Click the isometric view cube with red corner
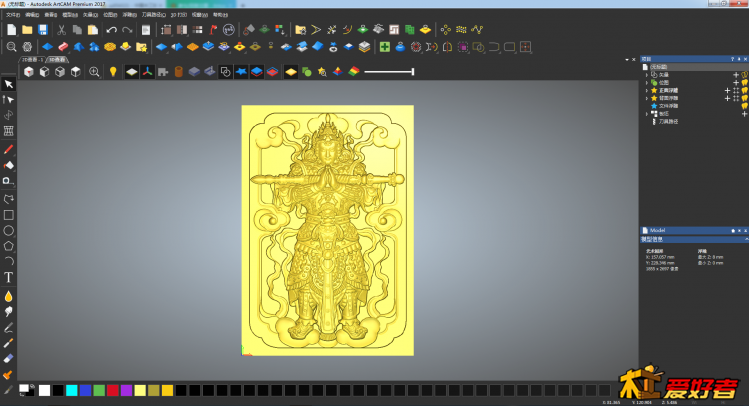 coord(29,72)
